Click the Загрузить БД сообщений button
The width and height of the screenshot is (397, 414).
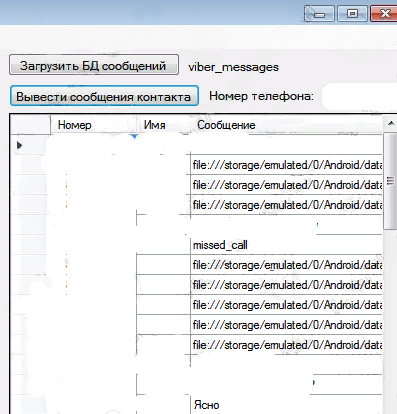point(94,65)
